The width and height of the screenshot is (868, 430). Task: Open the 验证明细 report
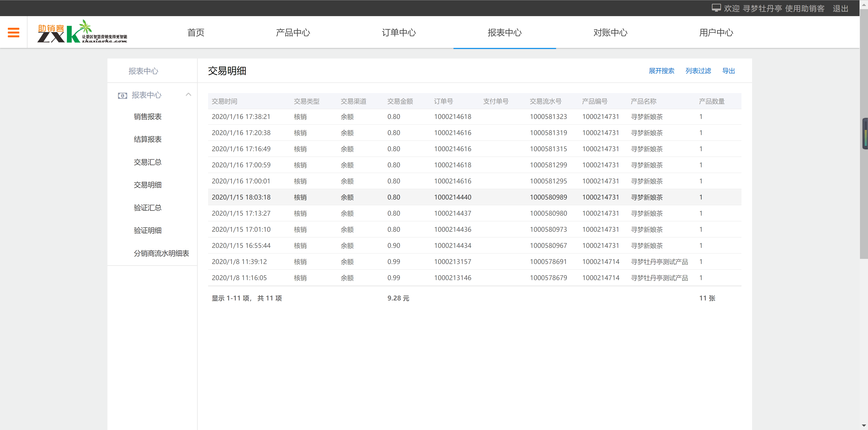click(x=147, y=230)
